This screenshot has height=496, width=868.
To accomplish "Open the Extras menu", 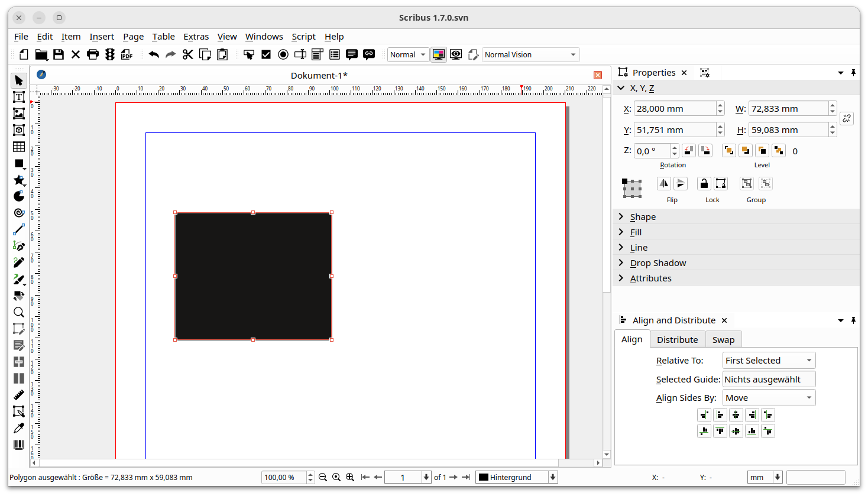I will coord(196,37).
